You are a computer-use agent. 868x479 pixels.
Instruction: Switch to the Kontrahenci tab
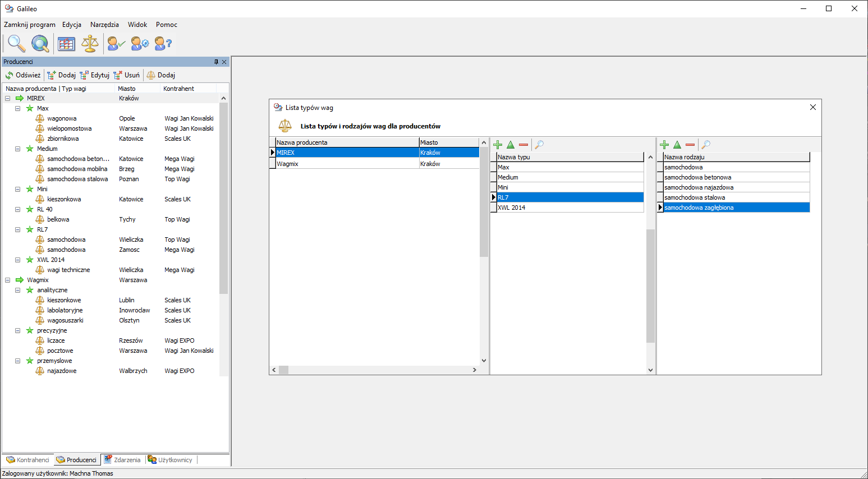(28, 460)
